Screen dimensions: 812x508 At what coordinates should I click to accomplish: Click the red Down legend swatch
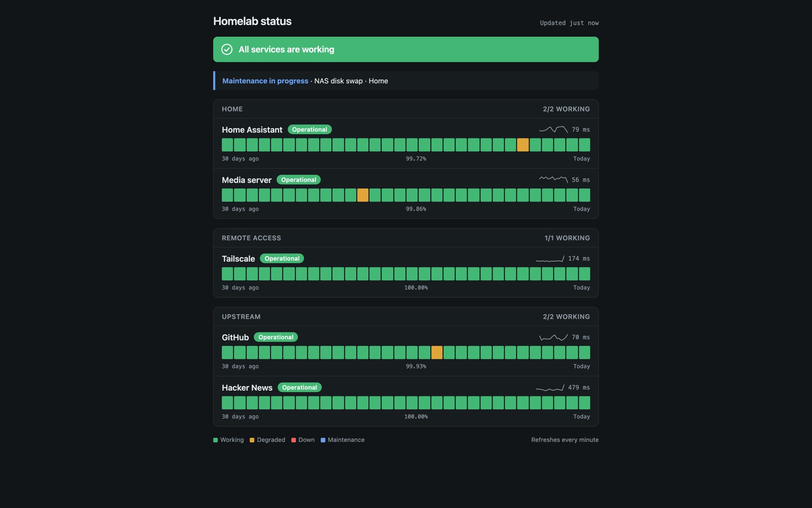(x=294, y=440)
